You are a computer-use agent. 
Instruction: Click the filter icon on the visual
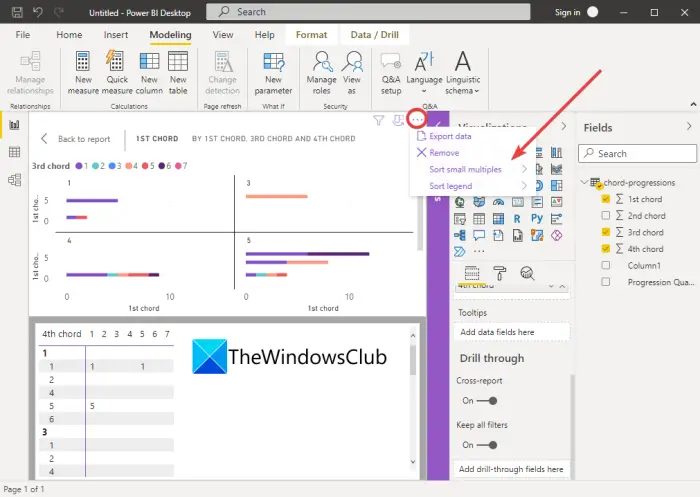pos(379,120)
